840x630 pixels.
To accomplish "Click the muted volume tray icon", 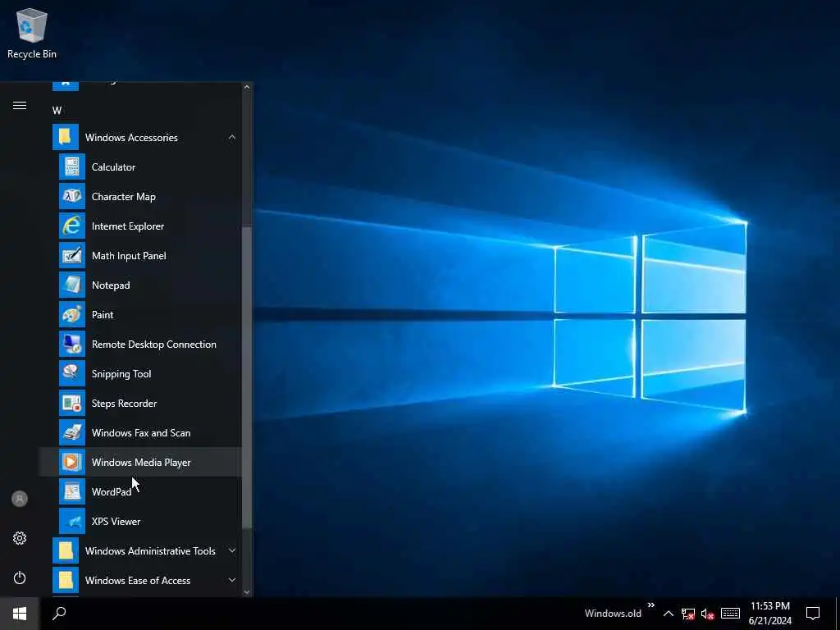I will 707,614.
